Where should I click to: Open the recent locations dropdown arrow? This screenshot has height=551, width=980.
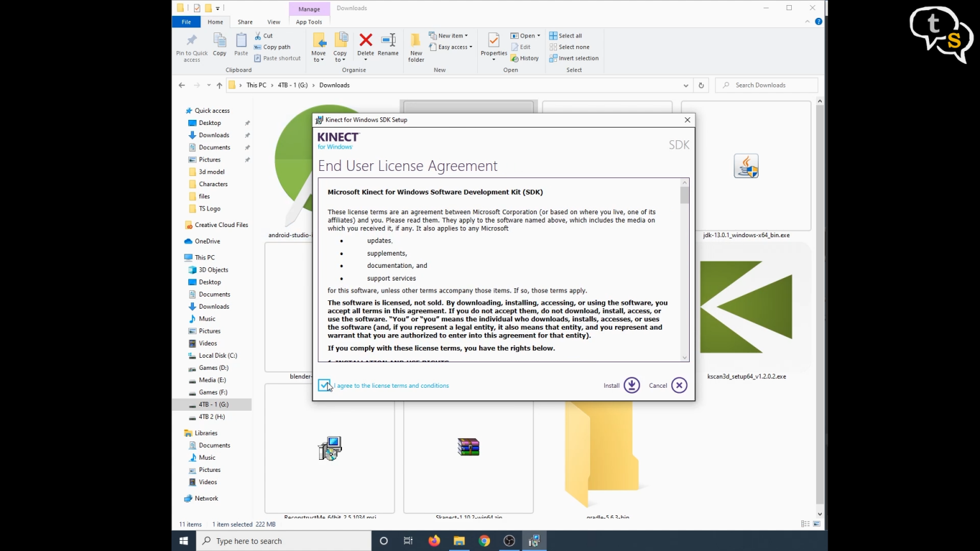[x=209, y=85]
